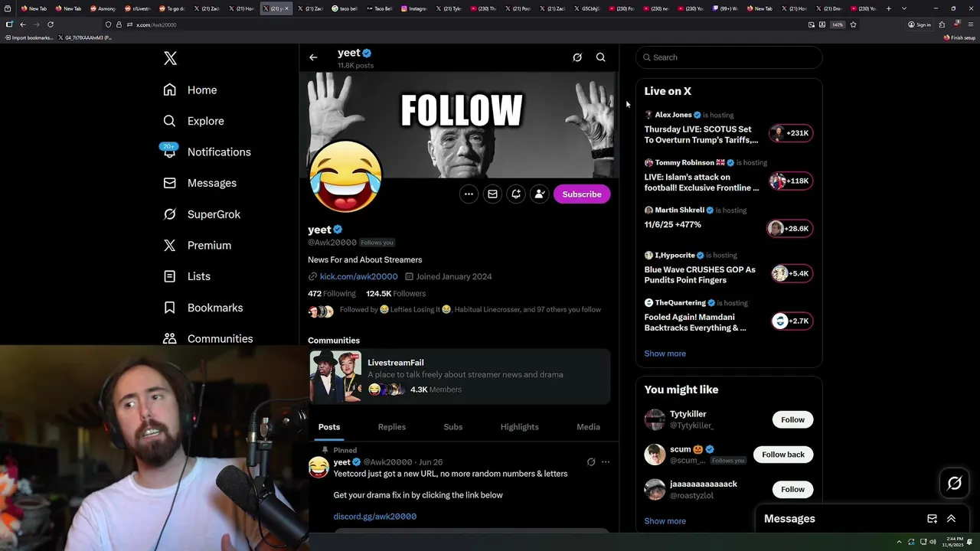Open SuperGrok icon in sidebar
Screen dimensions: 980x551
pos(170,214)
